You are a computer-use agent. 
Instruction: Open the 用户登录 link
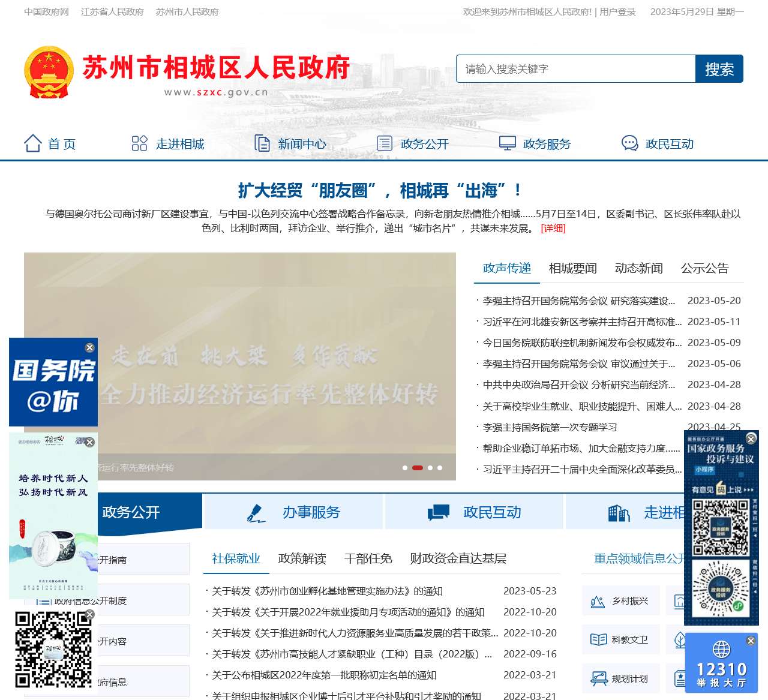coord(617,11)
